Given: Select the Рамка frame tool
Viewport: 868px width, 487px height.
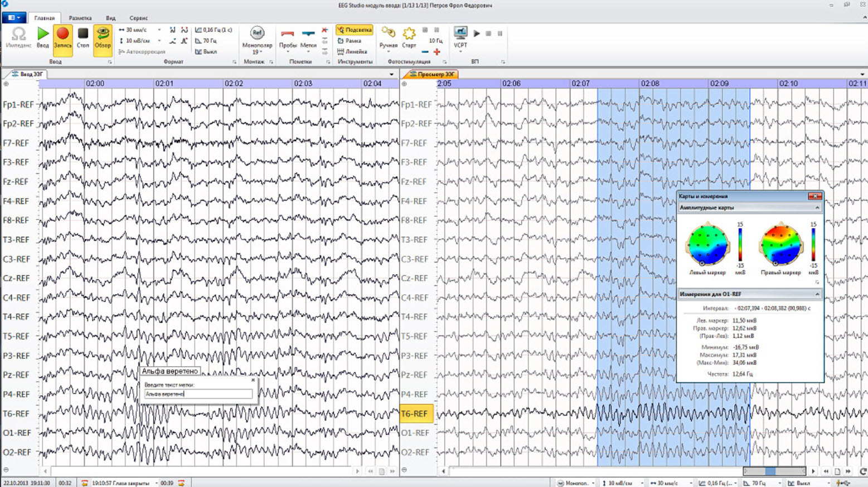Looking at the screenshot, I should click(x=350, y=41).
